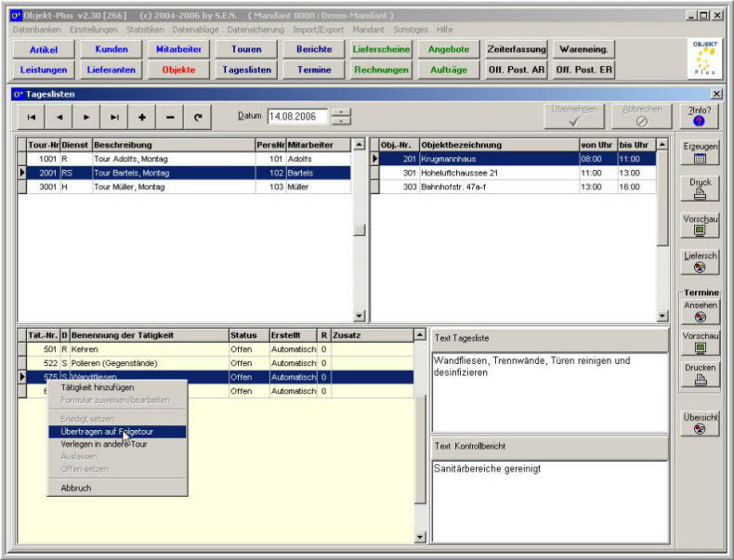This screenshot has width=734, height=560.
Task: Open the Import/Export menu
Action: click(x=319, y=30)
